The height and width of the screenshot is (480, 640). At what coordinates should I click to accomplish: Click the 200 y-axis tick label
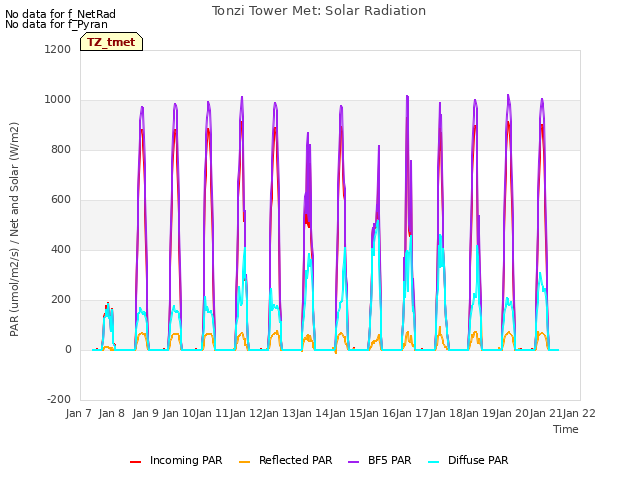click(x=61, y=300)
